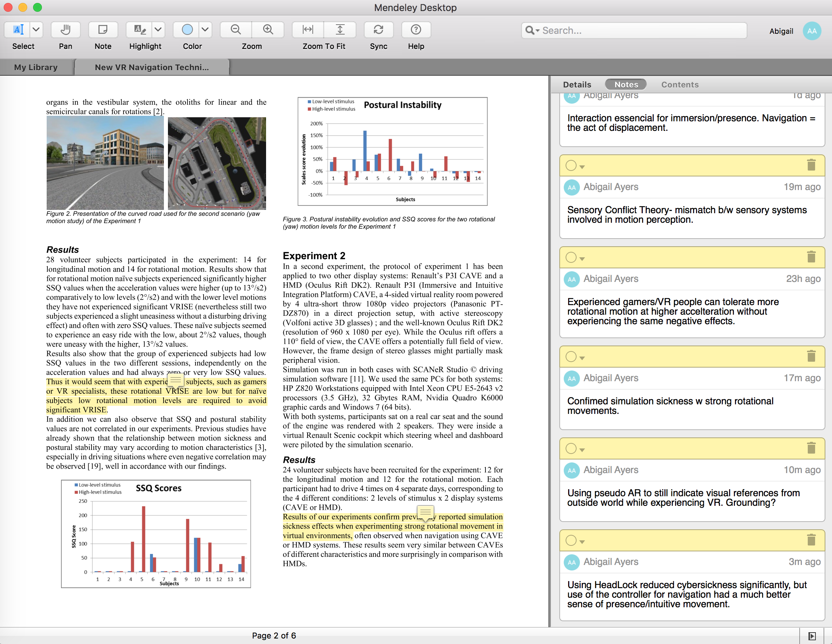Open the Details panel tab
This screenshot has height=644, width=832.
tap(577, 85)
